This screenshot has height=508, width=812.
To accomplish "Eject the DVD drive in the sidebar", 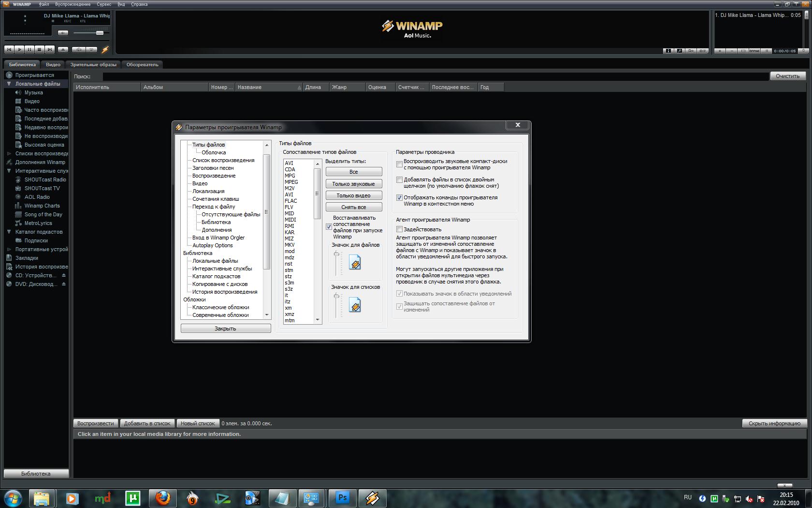I will click(x=63, y=284).
